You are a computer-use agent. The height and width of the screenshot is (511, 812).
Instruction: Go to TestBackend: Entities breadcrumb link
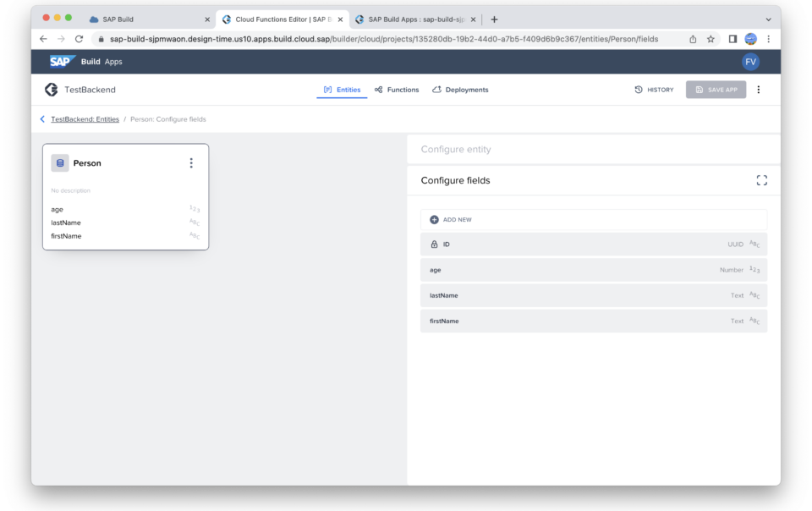pyautogui.click(x=85, y=119)
